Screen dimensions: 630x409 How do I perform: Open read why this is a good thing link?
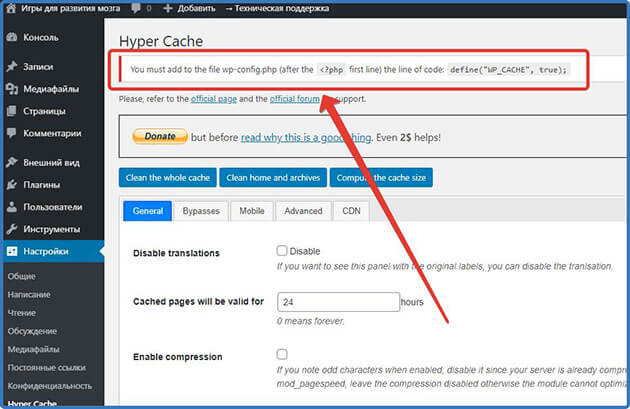tap(306, 137)
